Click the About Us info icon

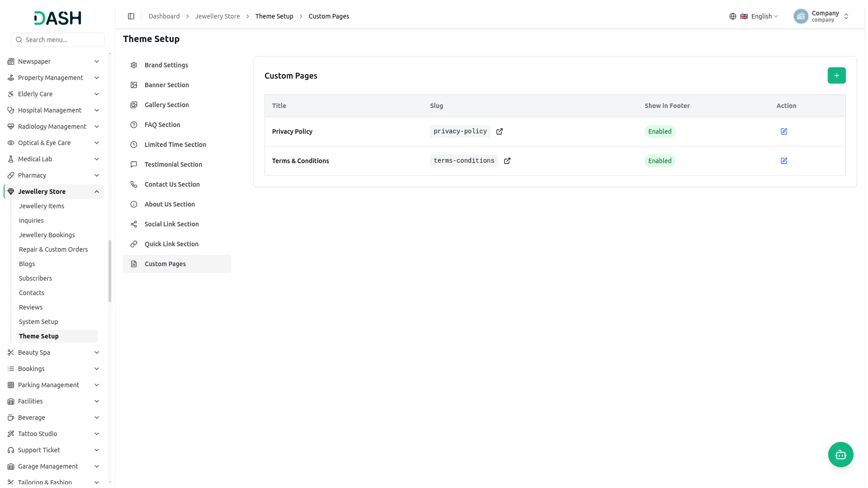(x=134, y=204)
